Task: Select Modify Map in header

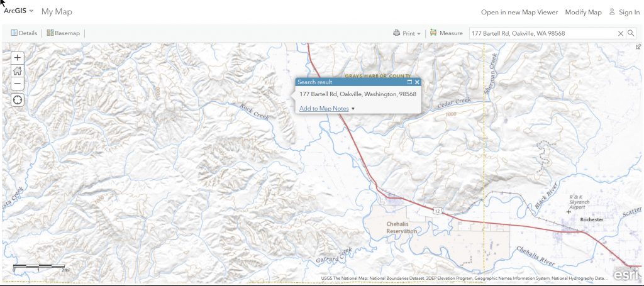Action: [x=583, y=12]
